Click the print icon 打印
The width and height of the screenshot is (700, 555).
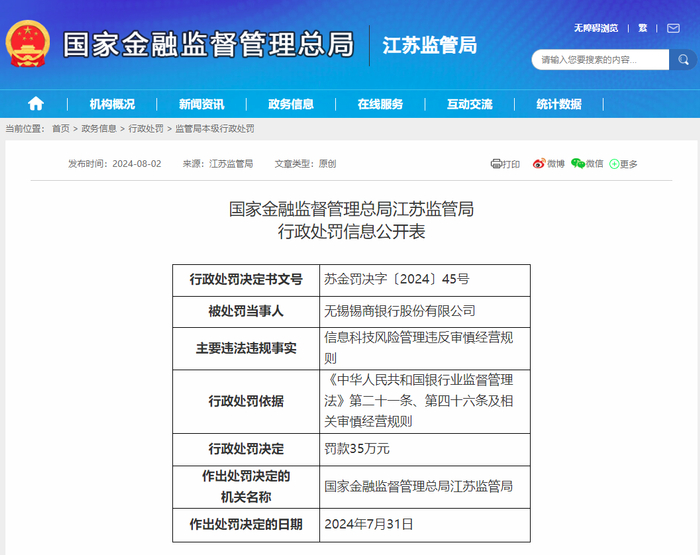pos(505,164)
